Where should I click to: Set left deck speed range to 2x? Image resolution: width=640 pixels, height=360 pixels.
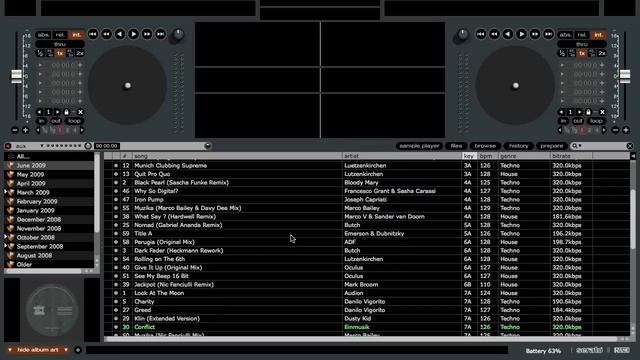(x=80, y=53)
